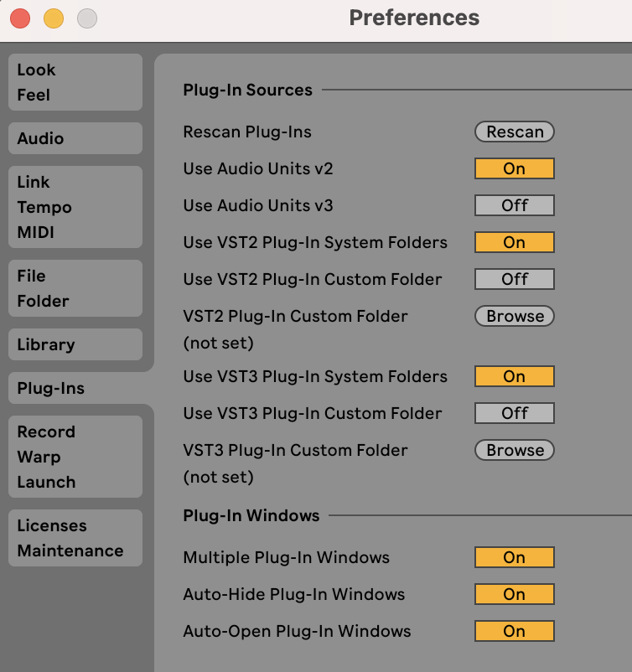This screenshot has width=632, height=672.
Task: Select the File Folder tab
Action: pyautogui.click(x=75, y=288)
